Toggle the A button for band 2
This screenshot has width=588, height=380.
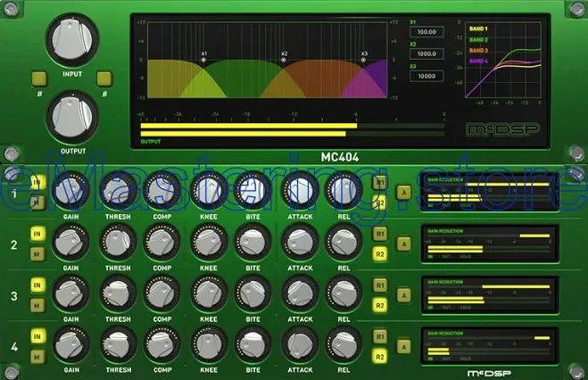[x=404, y=244]
